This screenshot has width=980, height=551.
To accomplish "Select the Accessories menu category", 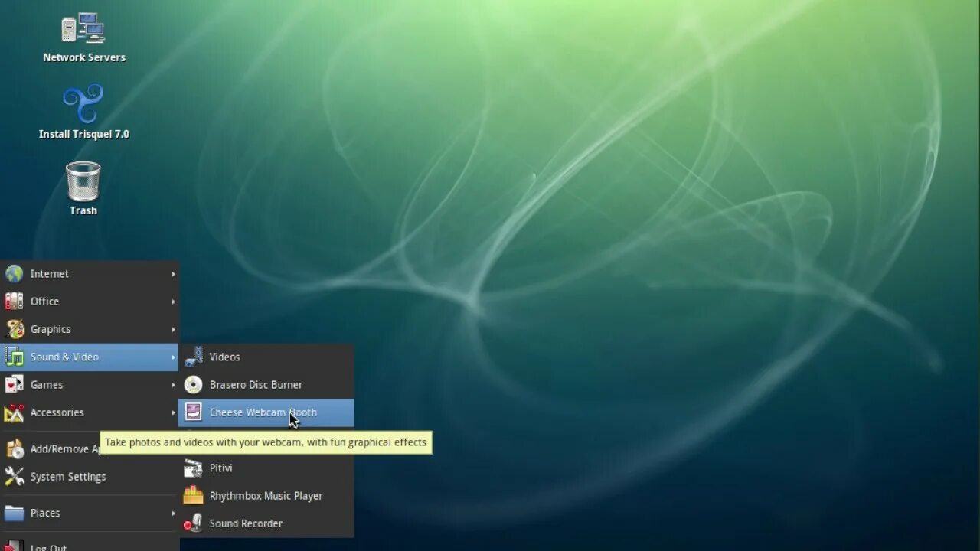I will 90,412.
